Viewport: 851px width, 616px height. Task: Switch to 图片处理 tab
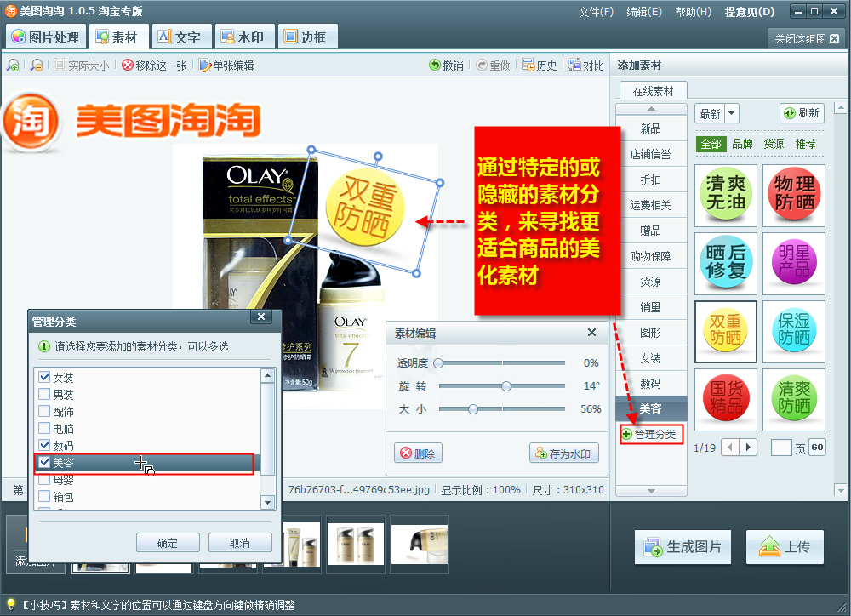46,37
